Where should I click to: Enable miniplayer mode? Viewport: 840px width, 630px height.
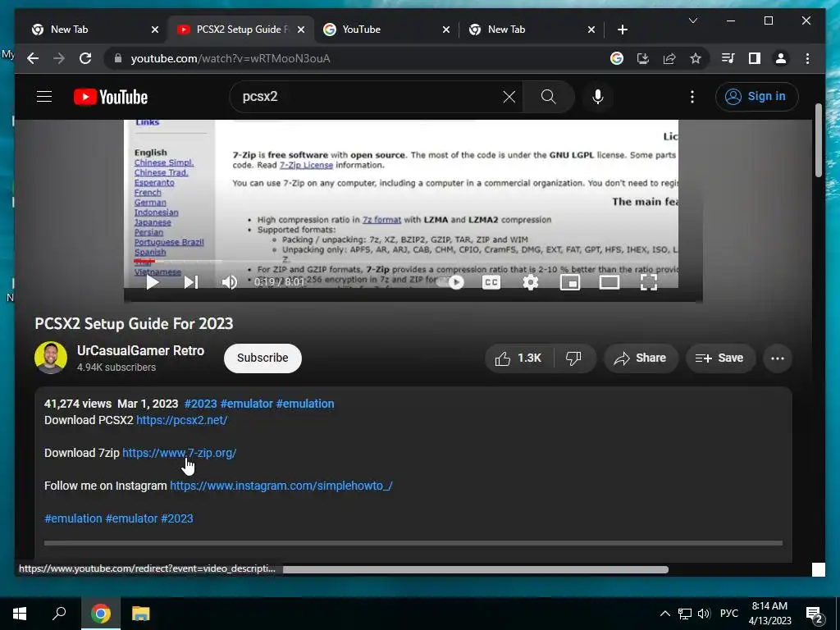point(570,282)
